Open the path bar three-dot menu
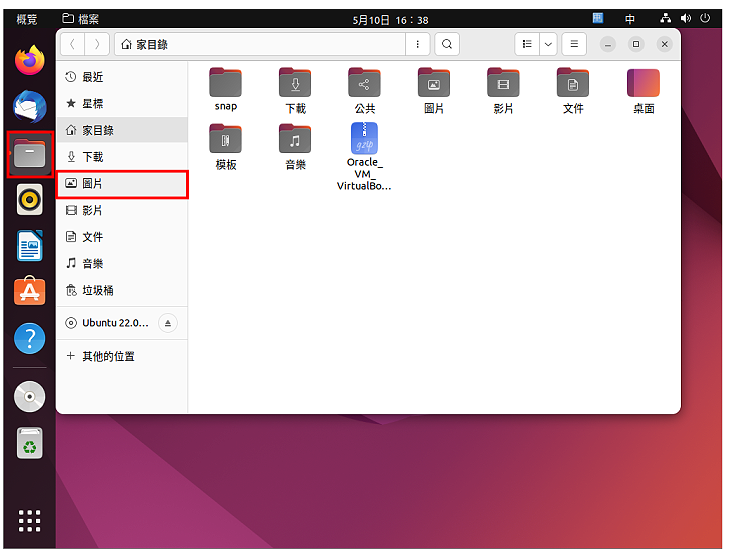The image size is (740, 559). click(417, 44)
